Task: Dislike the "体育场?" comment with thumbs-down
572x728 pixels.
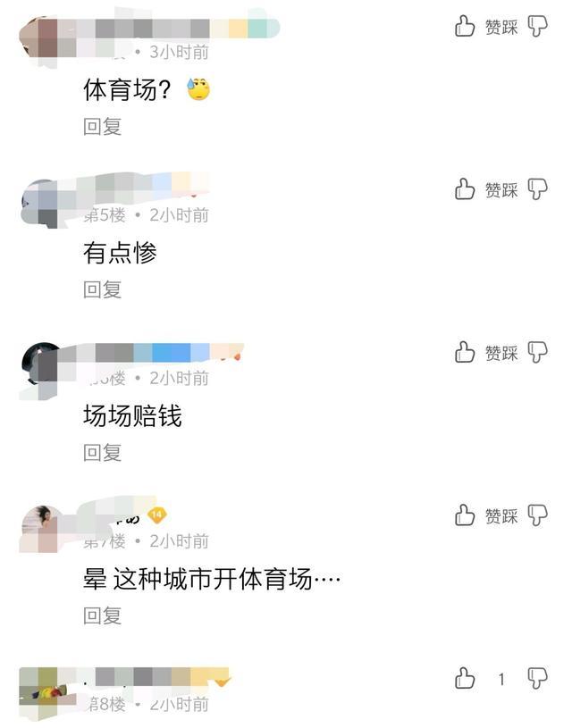Action: pos(538,26)
